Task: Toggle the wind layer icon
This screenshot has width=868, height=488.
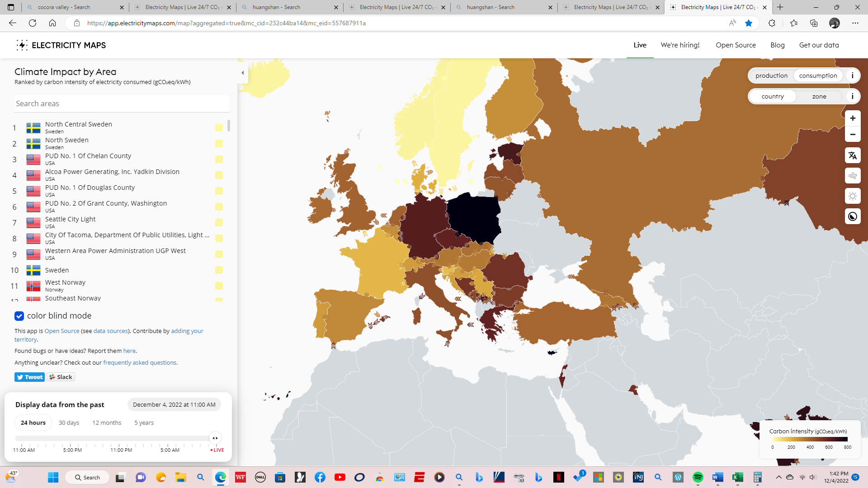Action: (852, 176)
